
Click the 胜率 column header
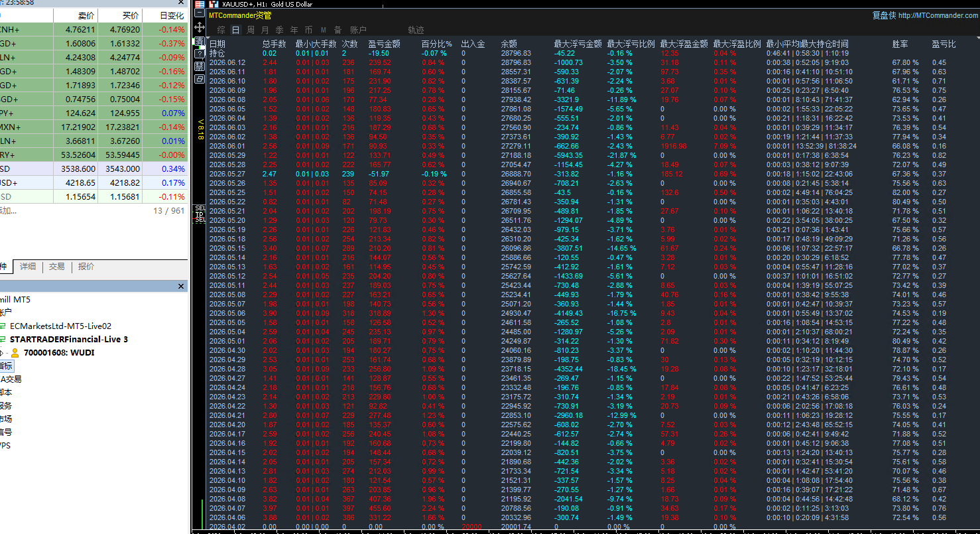[900, 44]
